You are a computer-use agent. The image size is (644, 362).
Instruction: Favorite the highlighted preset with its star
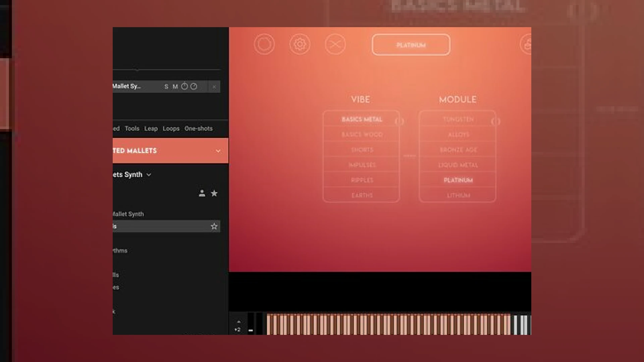pos(214,226)
